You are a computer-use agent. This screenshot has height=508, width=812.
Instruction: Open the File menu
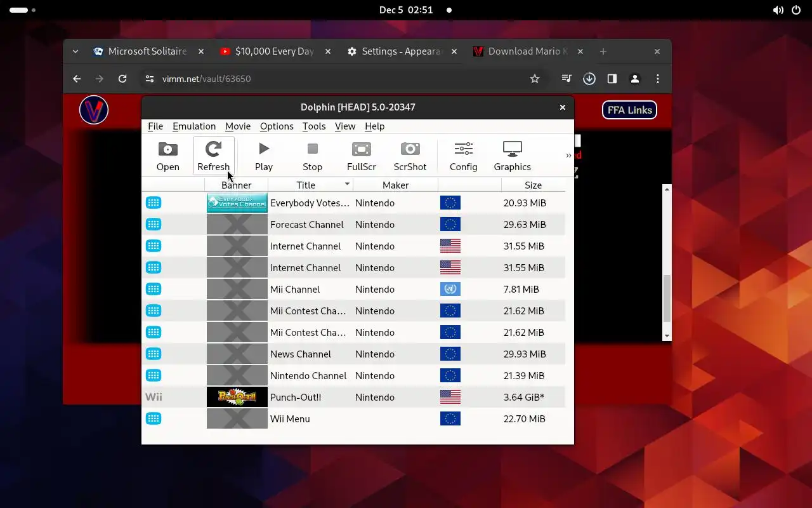click(155, 126)
